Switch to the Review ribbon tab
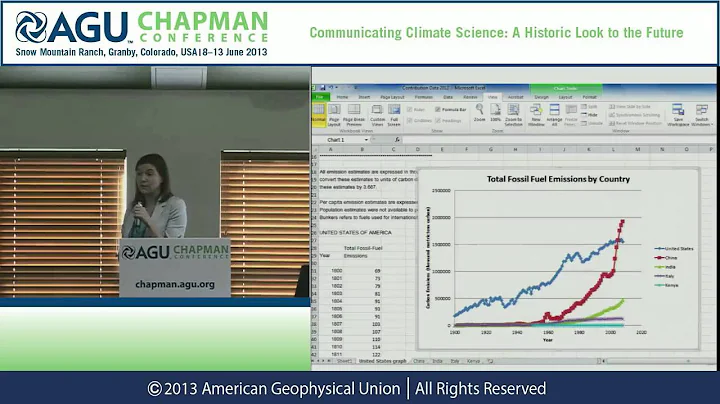Screen dimensions: 720x404 (470, 97)
